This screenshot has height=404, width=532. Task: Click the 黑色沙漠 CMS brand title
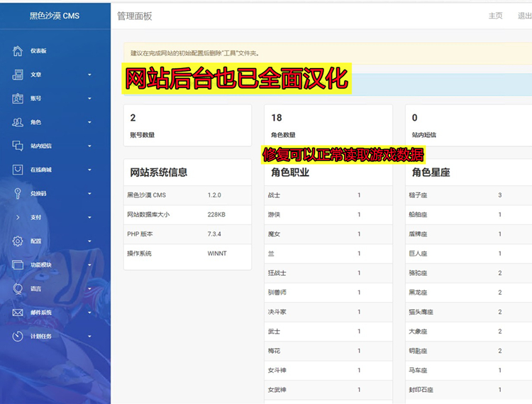click(55, 16)
